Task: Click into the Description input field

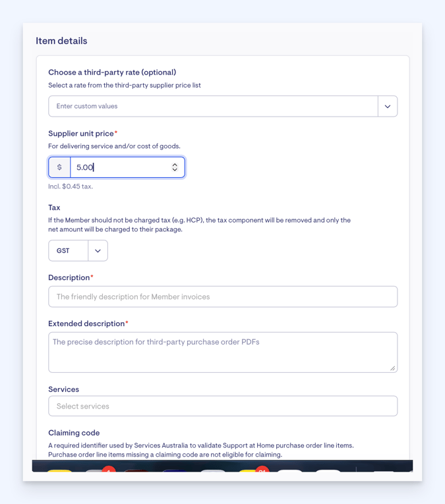Action: tap(223, 296)
